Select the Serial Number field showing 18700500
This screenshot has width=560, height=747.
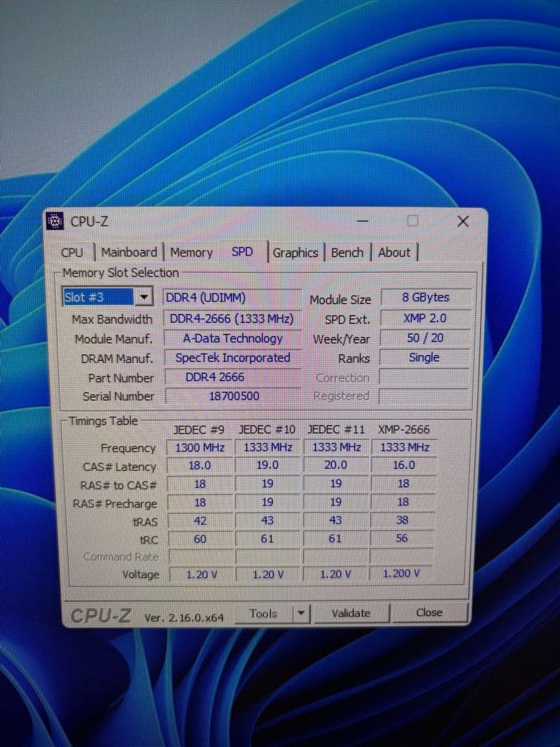233,396
